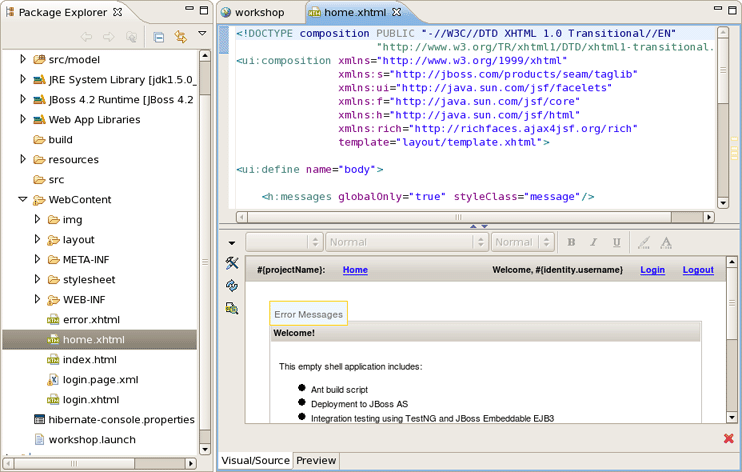
Task: Click the visual editor Preferences tools icon
Action: coord(232,263)
